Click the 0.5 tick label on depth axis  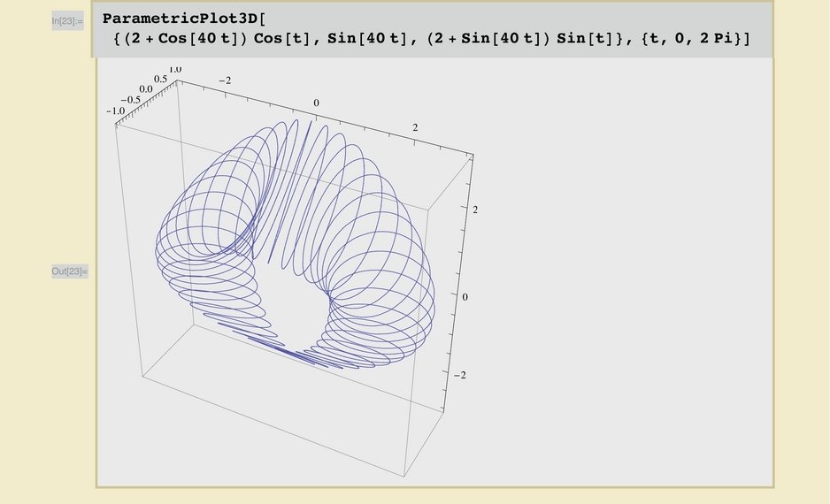(160, 79)
